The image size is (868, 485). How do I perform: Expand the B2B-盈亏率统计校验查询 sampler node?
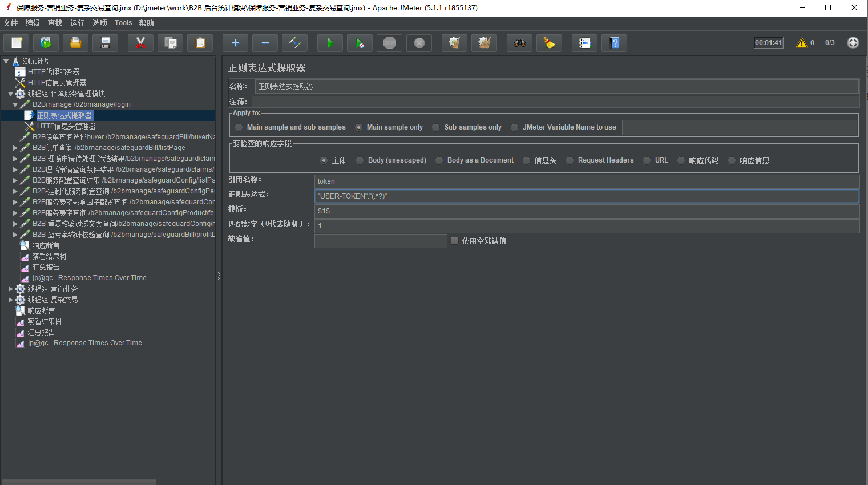tap(15, 235)
